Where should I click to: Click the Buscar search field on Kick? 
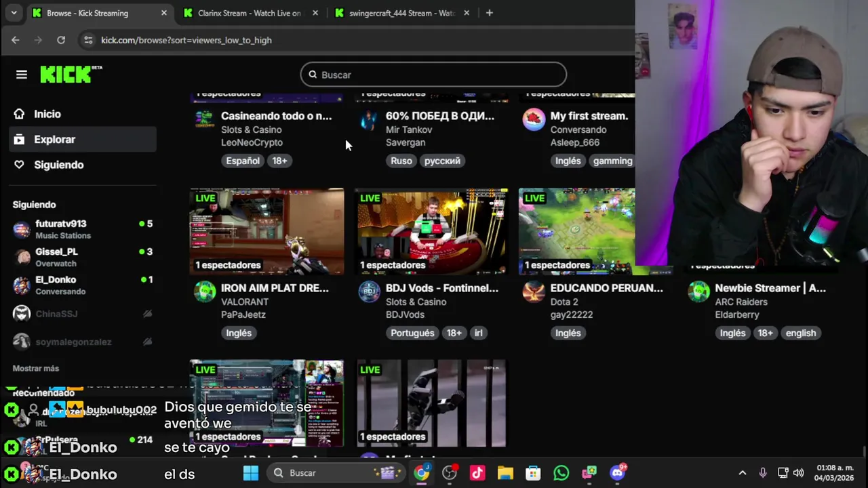coord(433,75)
